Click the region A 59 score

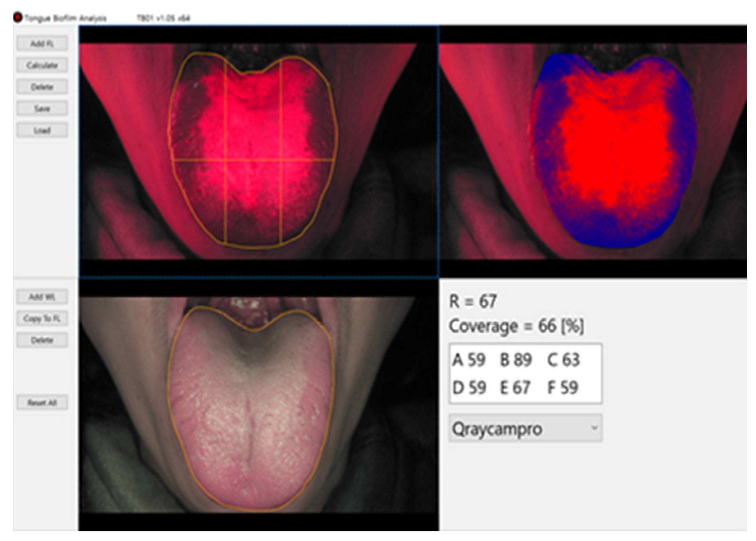[469, 360]
